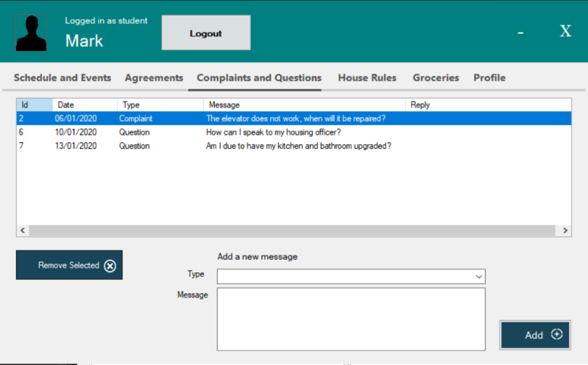Click the Complaint type cell
This screenshot has height=365, width=588.
[135, 118]
